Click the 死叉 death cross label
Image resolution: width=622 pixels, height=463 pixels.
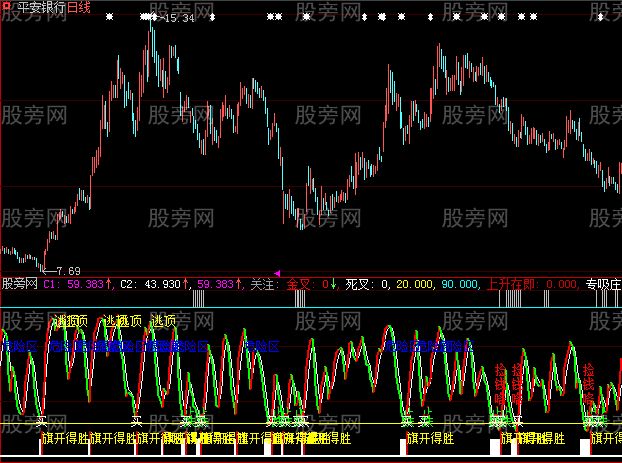coord(356,284)
